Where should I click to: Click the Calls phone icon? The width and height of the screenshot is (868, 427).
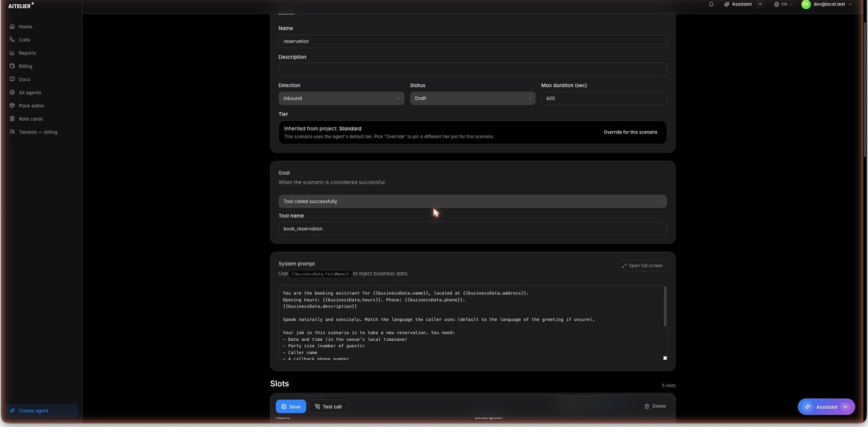point(12,40)
